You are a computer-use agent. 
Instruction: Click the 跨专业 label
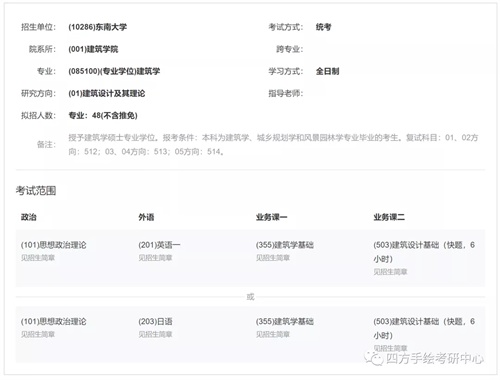[290, 49]
